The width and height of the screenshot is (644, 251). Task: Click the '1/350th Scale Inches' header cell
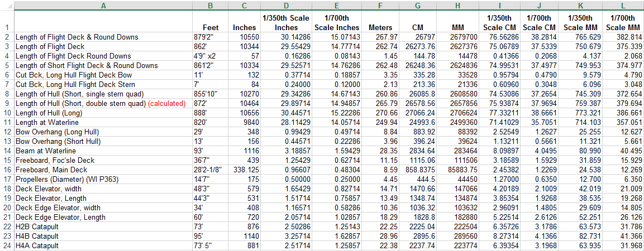point(287,21)
